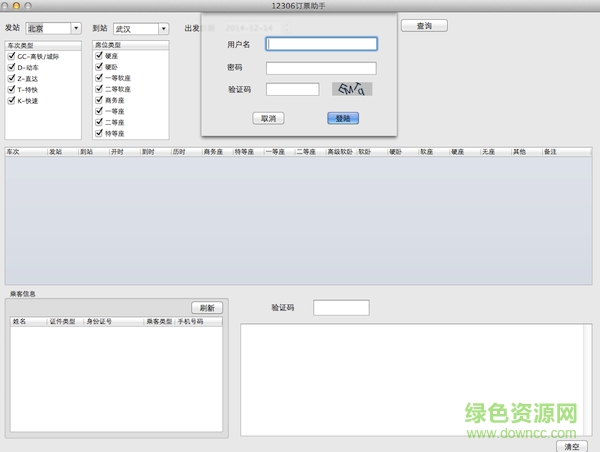Disable the T-特快 train type
Image resolution: width=600 pixels, height=452 pixels.
pos(11,90)
